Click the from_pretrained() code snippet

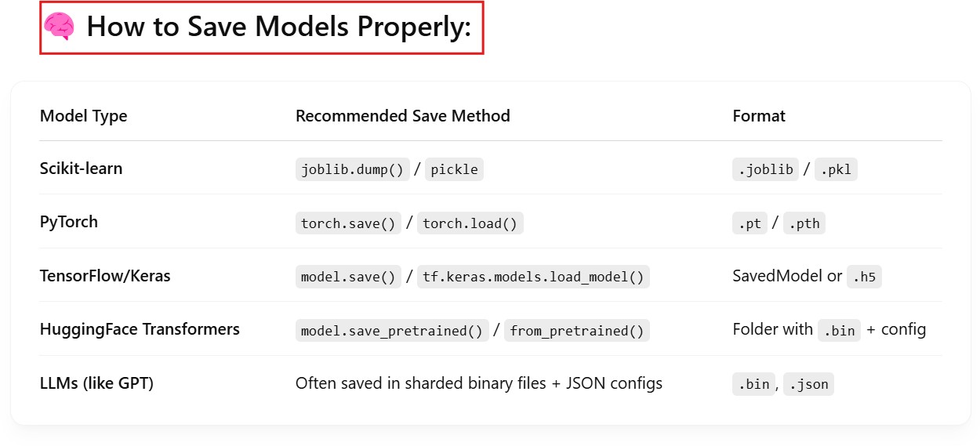click(576, 331)
